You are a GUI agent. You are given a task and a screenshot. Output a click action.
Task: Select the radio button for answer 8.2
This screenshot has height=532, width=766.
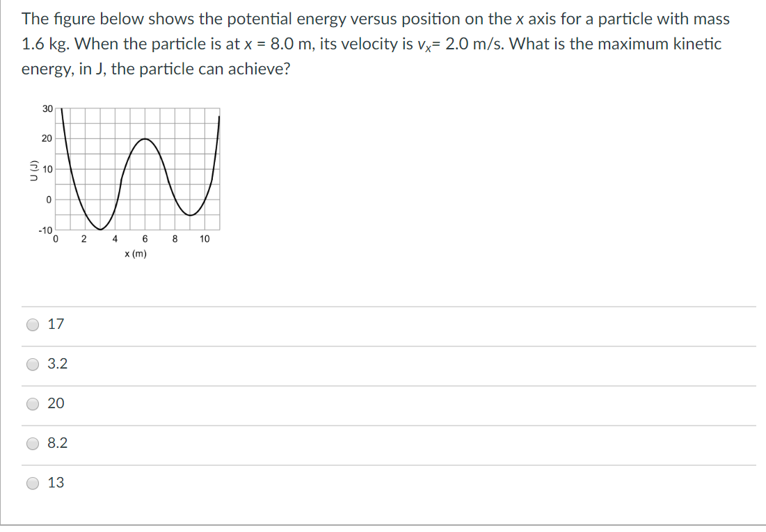pyautogui.click(x=32, y=443)
